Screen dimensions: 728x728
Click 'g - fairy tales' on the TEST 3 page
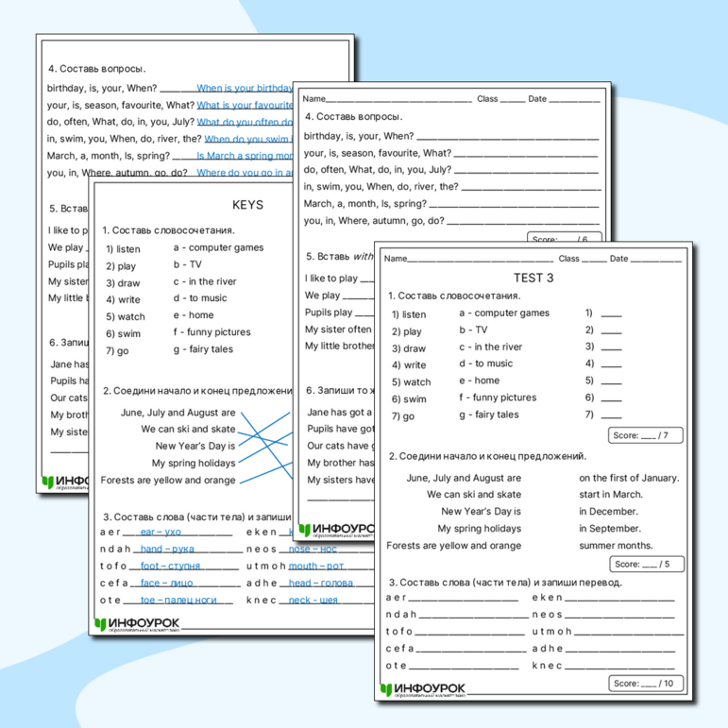489,415
